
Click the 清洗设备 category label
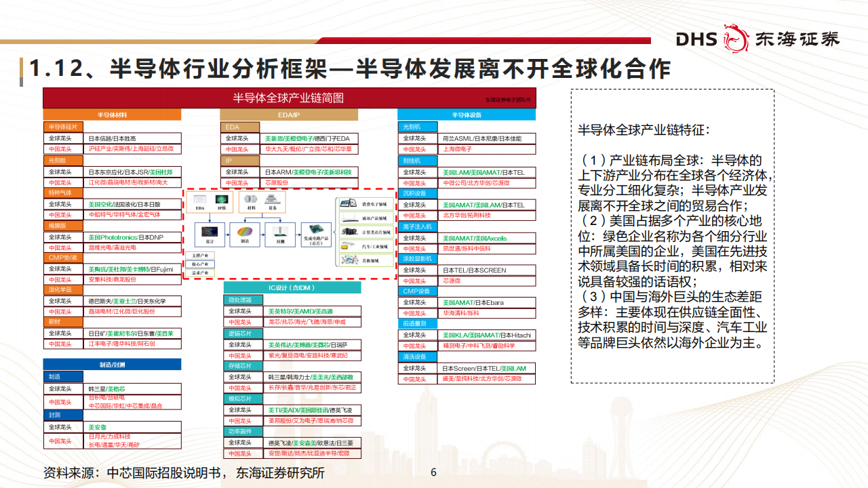click(419, 357)
